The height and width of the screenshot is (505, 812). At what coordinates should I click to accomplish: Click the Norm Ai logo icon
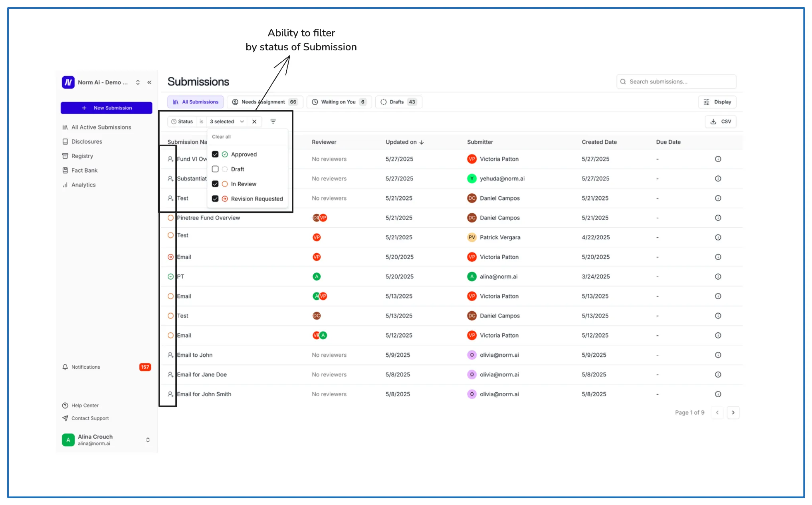[68, 82]
